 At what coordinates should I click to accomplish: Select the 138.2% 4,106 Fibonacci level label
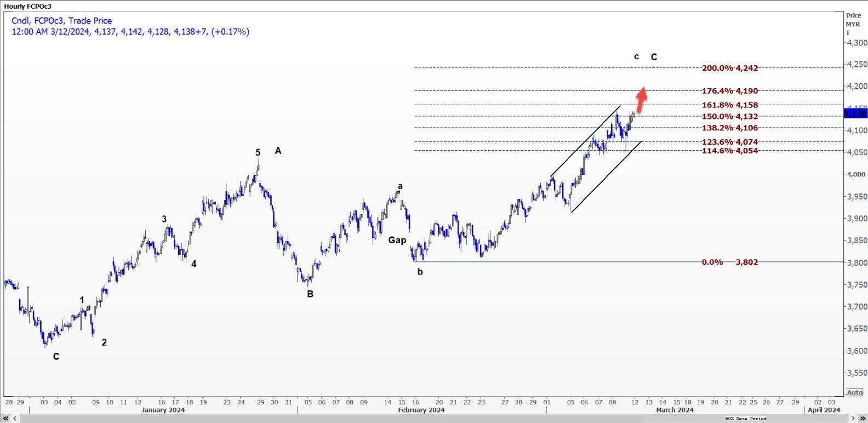pos(730,128)
